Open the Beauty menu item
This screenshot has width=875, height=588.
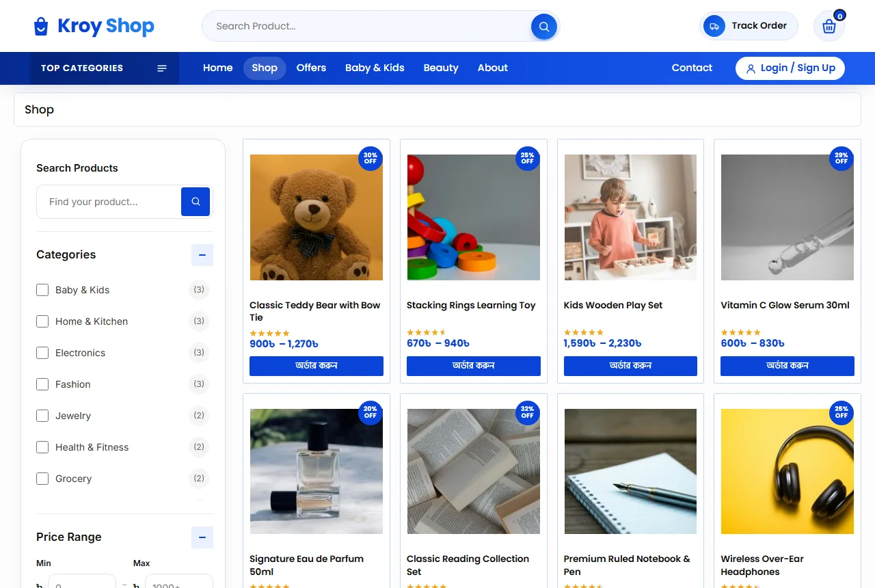[441, 68]
